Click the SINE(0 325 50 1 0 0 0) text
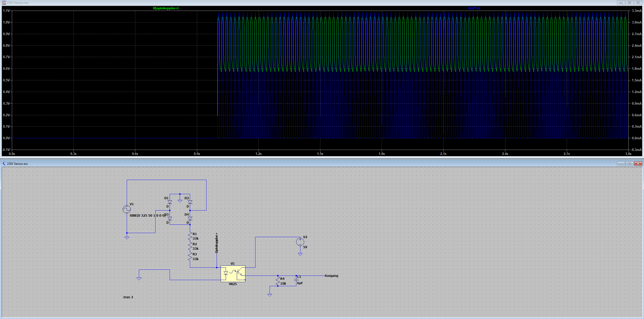The width and height of the screenshot is (644, 319). [147, 215]
